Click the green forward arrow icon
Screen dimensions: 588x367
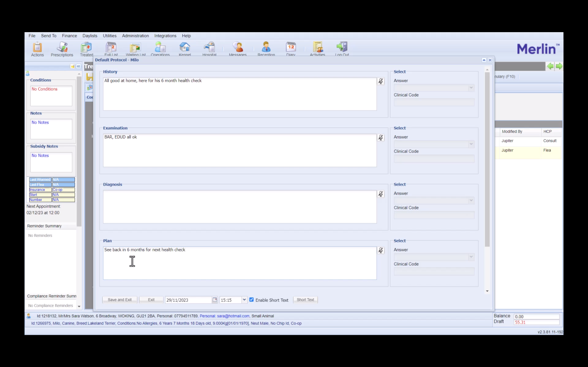[559, 66]
